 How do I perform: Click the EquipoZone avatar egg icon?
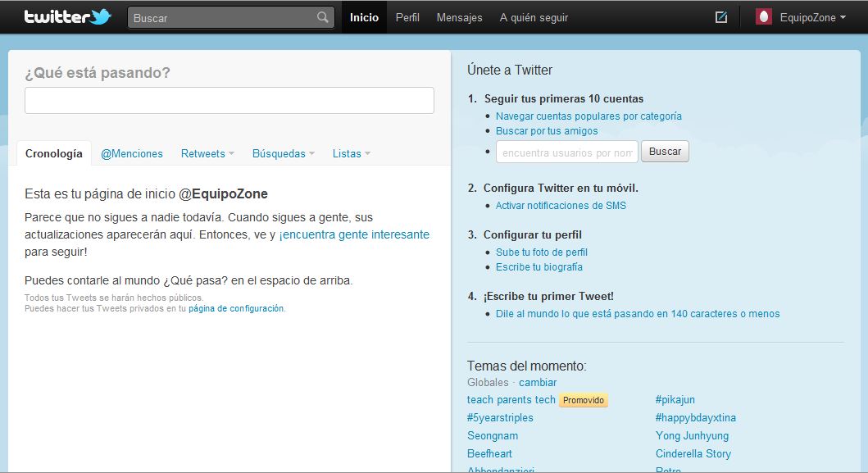[764, 17]
